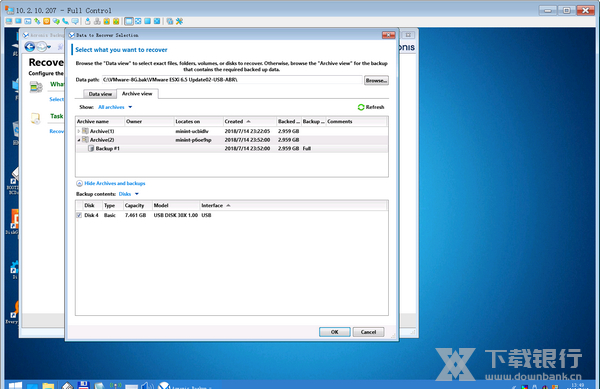Click the 'minint-p6oe9sp' location cell
Screen dimensions: 600x389
(x=193, y=140)
